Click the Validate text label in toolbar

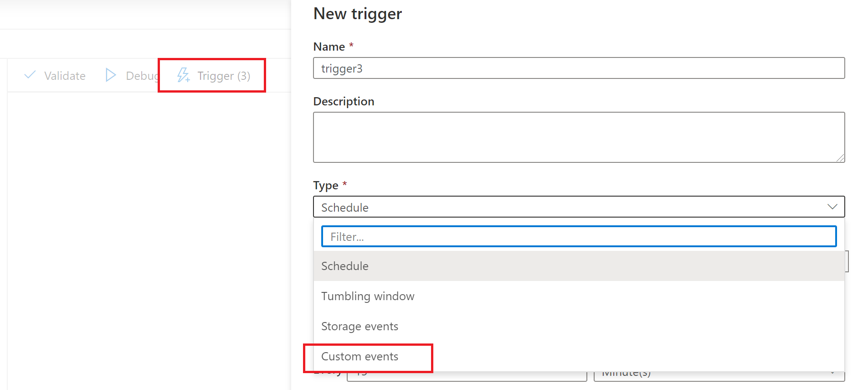pyautogui.click(x=65, y=76)
